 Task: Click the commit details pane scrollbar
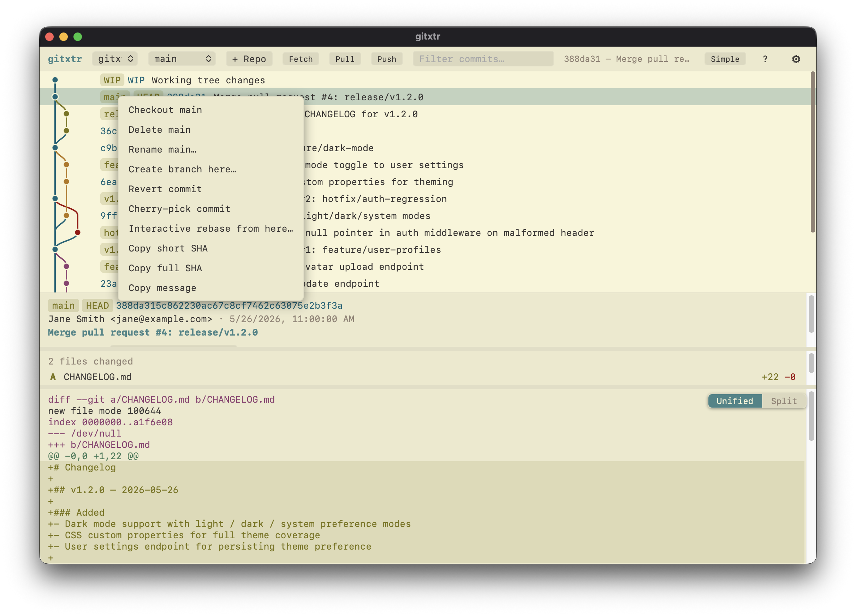click(x=812, y=314)
